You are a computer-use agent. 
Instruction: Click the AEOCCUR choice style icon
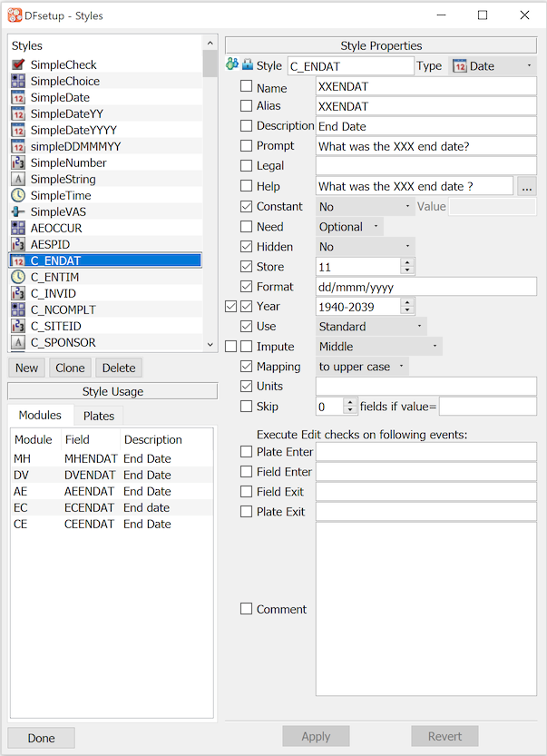(x=18, y=228)
